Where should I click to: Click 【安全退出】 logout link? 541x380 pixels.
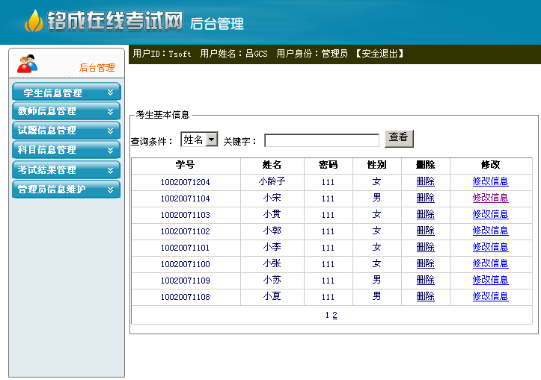[x=379, y=53]
